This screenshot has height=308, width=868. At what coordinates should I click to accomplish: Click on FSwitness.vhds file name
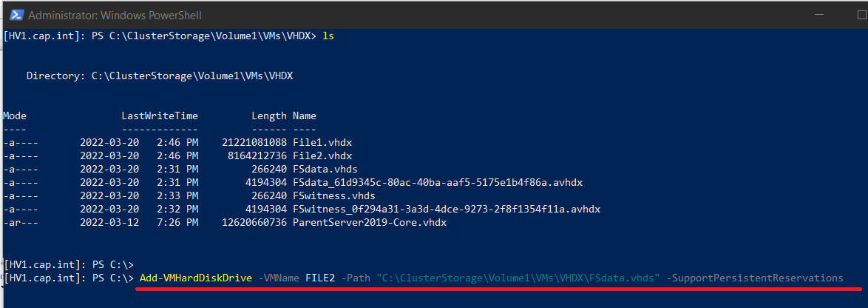(333, 195)
